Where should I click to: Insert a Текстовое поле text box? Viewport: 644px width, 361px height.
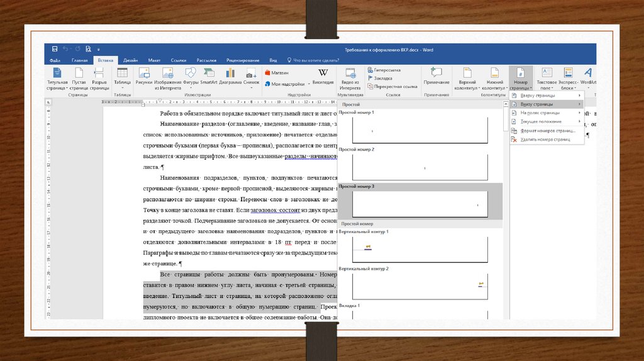tap(547, 79)
